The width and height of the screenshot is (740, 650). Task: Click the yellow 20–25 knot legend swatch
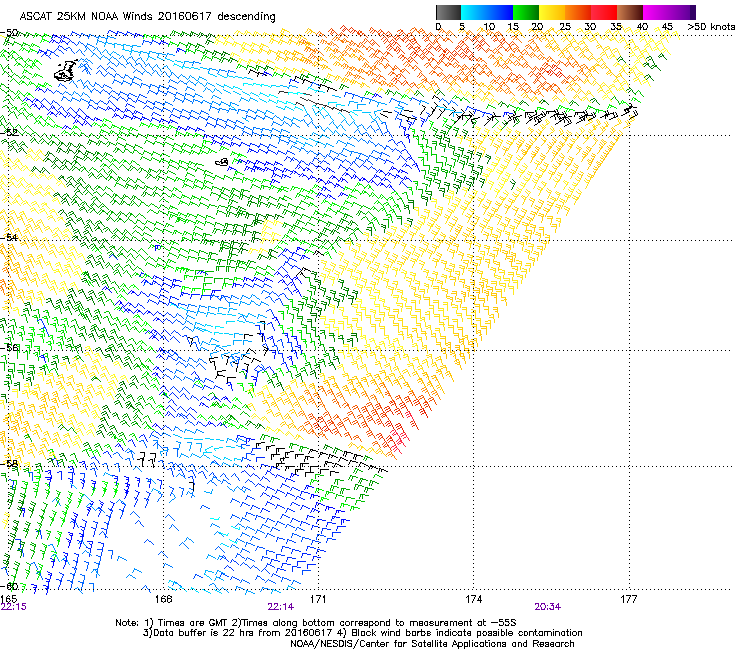click(x=552, y=12)
